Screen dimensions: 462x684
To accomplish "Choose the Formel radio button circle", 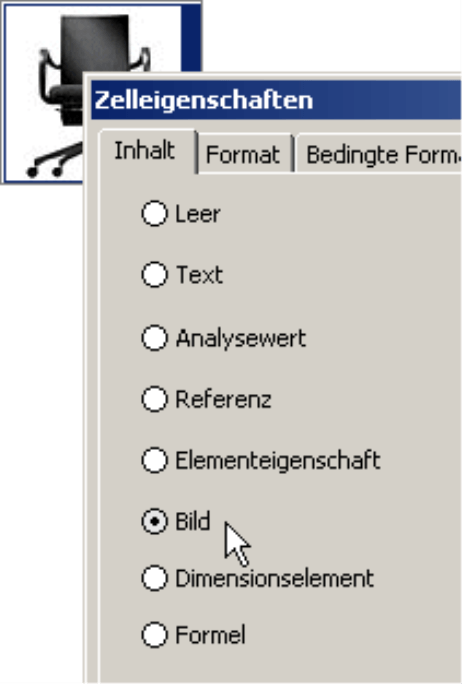I will [154, 635].
